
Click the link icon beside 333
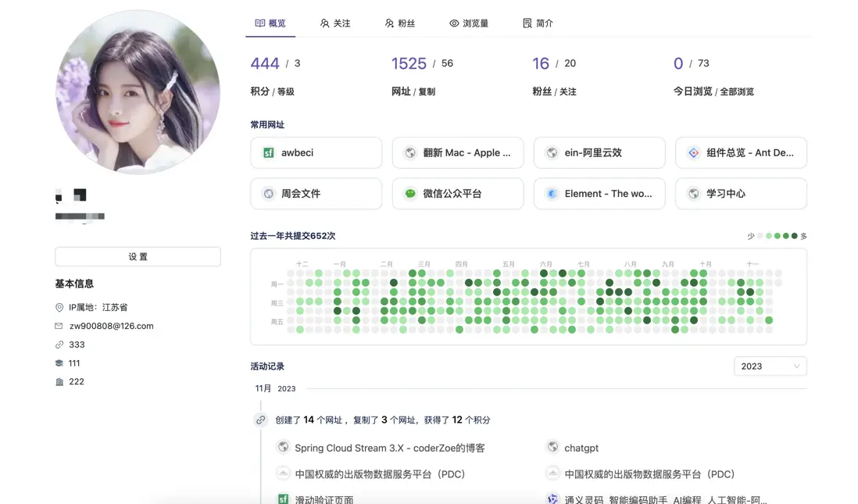point(59,345)
